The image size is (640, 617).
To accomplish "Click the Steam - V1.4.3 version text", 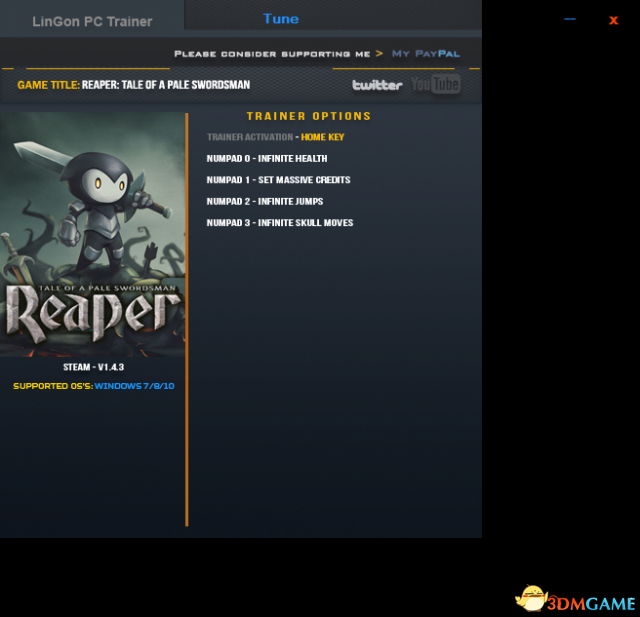I will point(93,367).
